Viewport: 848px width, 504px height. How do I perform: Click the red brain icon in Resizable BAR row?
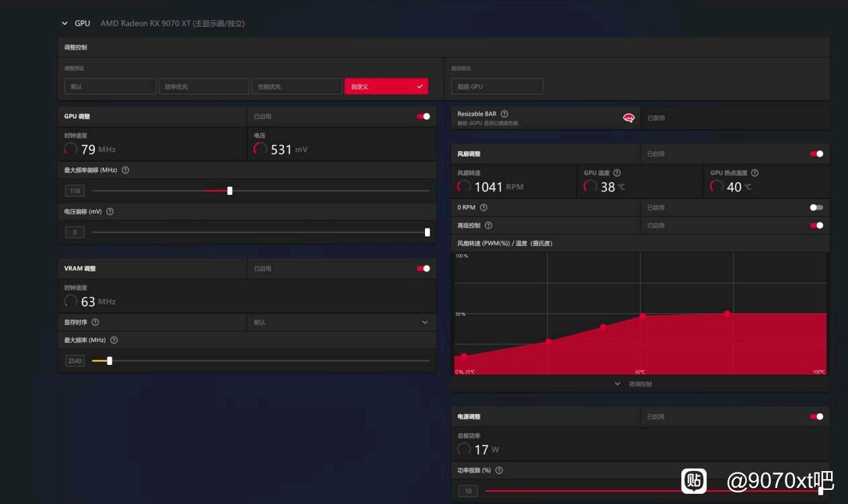(629, 118)
